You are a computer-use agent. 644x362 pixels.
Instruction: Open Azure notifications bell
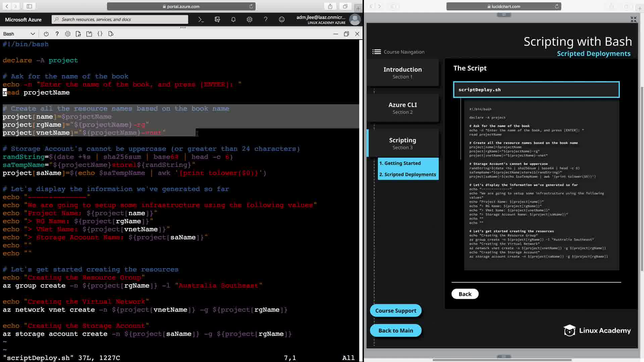point(233,19)
